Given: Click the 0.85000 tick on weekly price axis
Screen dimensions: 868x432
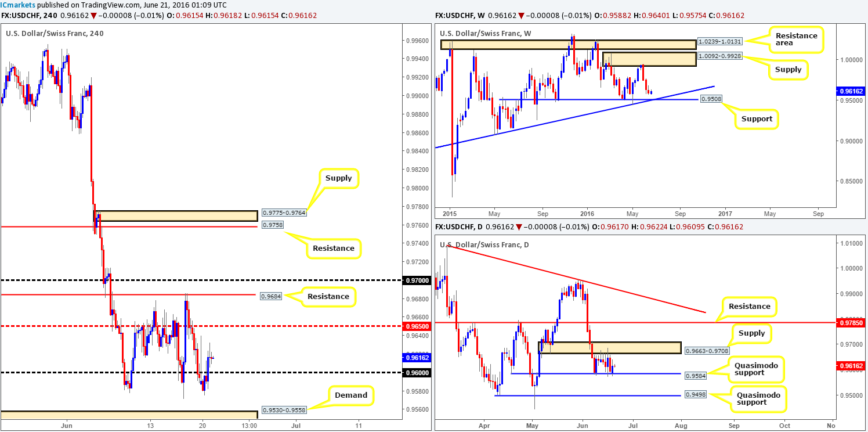Looking at the screenshot, I should click(x=852, y=181).
